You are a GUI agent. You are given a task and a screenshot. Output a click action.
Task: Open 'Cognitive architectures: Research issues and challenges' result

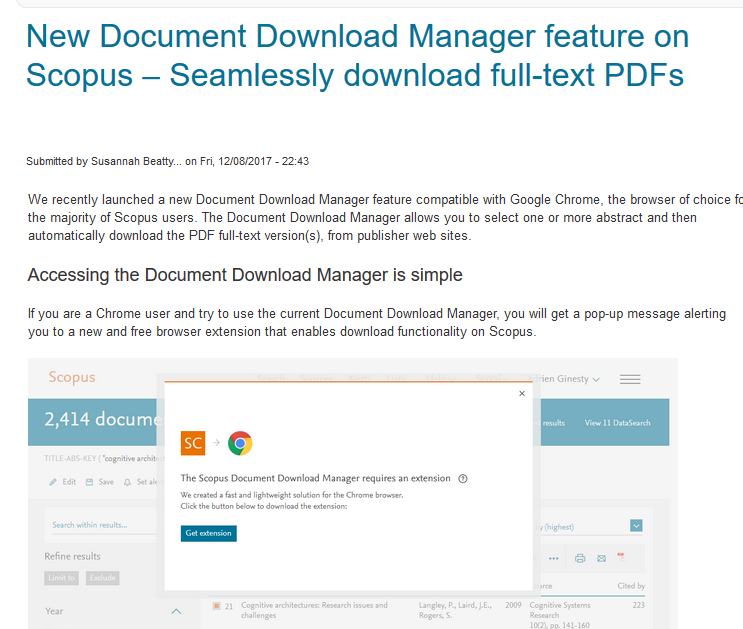click(x=314, y=610)
